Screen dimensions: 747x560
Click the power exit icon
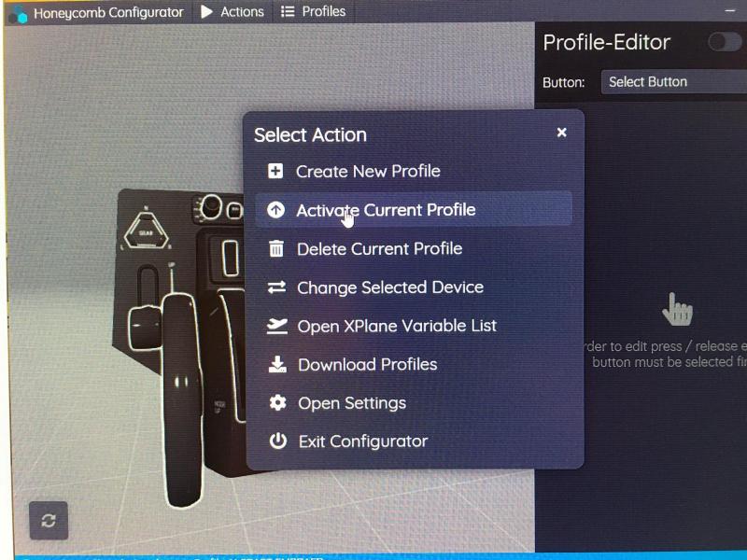(x=278, y=441)
